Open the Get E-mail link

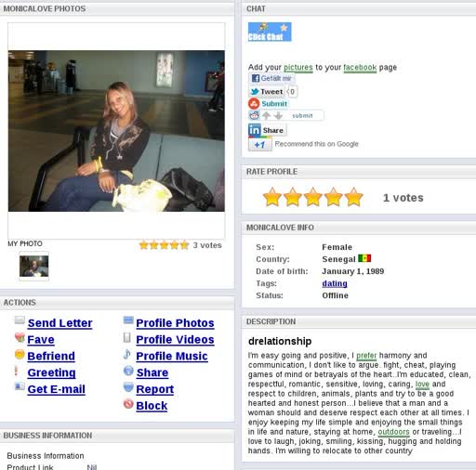57,389
